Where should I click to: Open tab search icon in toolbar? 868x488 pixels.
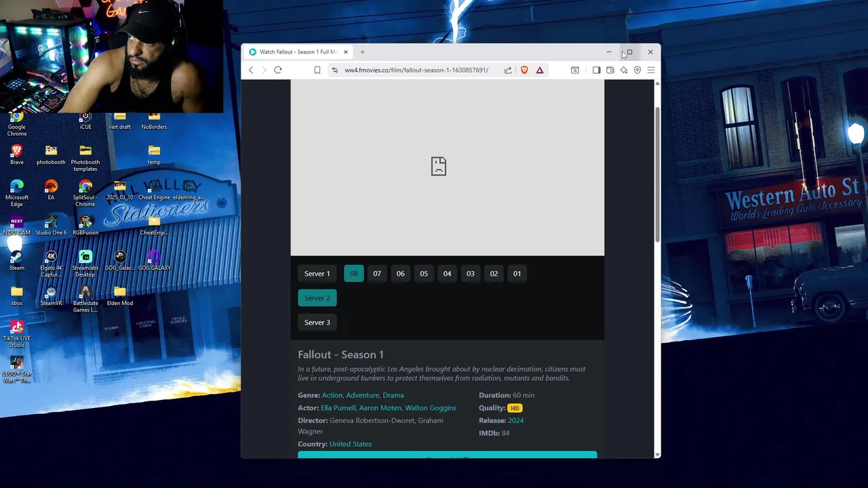pyautogui.click(x=575, y=70)
